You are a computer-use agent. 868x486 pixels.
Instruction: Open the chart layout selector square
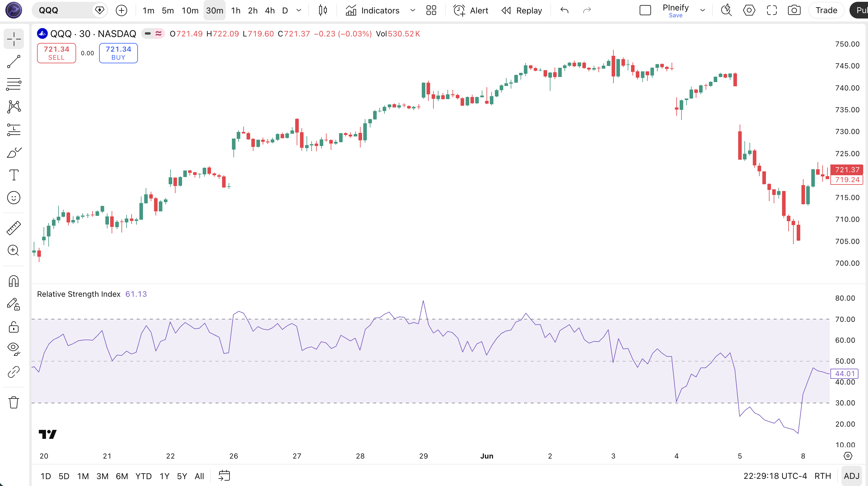click(x=645, y=10)
